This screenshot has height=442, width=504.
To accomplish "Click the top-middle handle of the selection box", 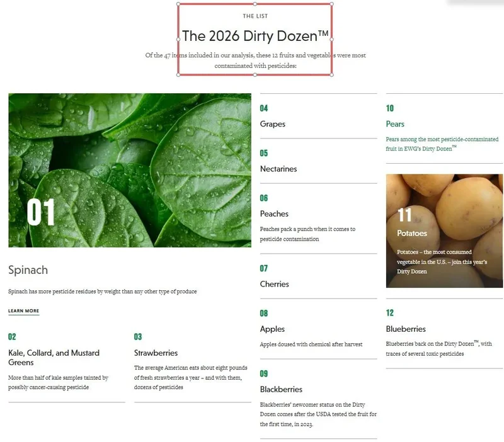I will click(x=255, y=4).
